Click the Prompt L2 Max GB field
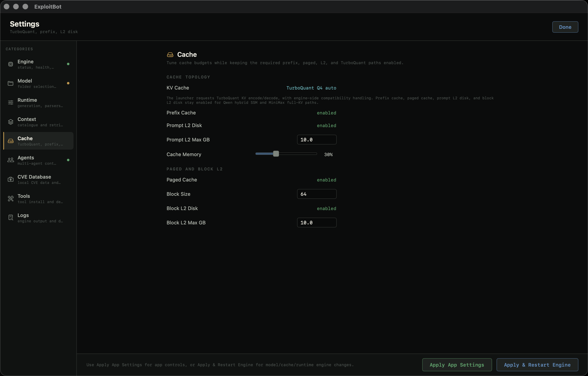The image size is (588, 376). coord(316,140)
